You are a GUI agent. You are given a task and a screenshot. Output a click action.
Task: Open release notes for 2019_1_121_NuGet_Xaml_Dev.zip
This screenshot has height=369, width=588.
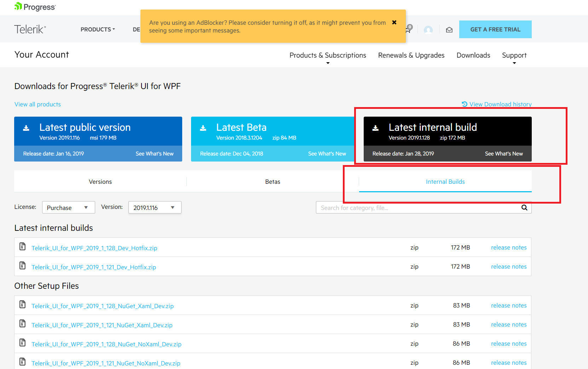[x=509, y=324]
